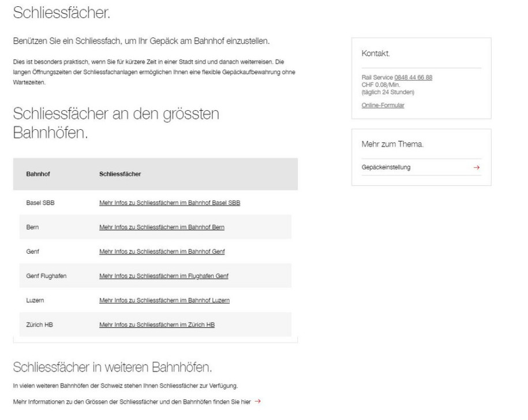This screenshot has width=528, height=420.
Task: Open the Basel SBB Schliessfächer info link
Action: click(170, 202)
